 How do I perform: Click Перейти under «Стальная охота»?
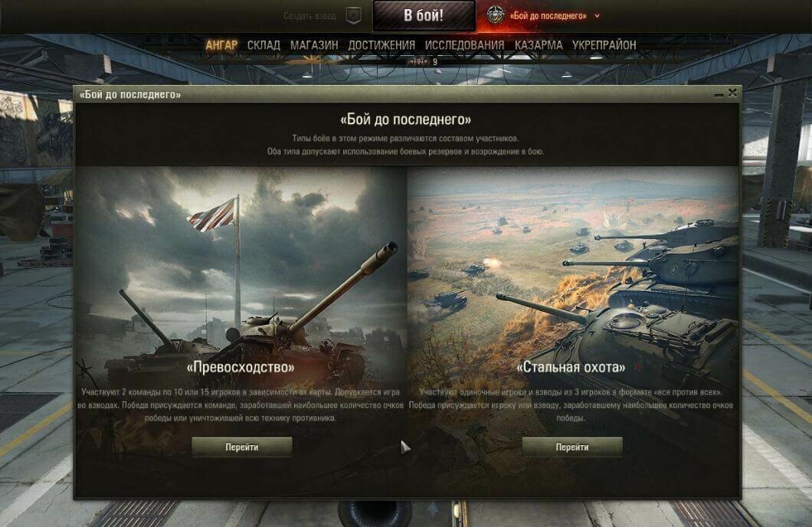click(x=572, y=447)
